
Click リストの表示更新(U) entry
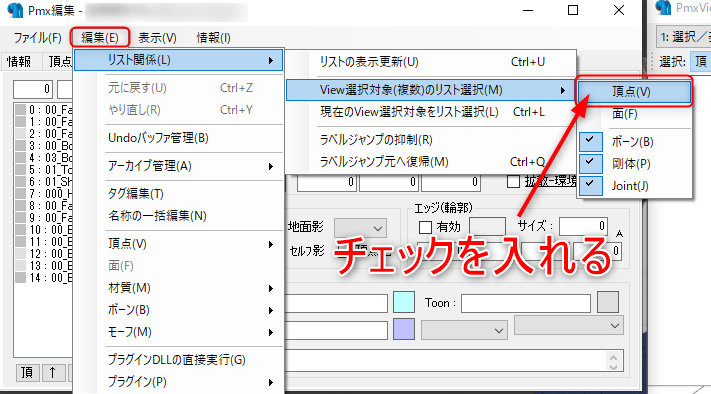[431, 62]
